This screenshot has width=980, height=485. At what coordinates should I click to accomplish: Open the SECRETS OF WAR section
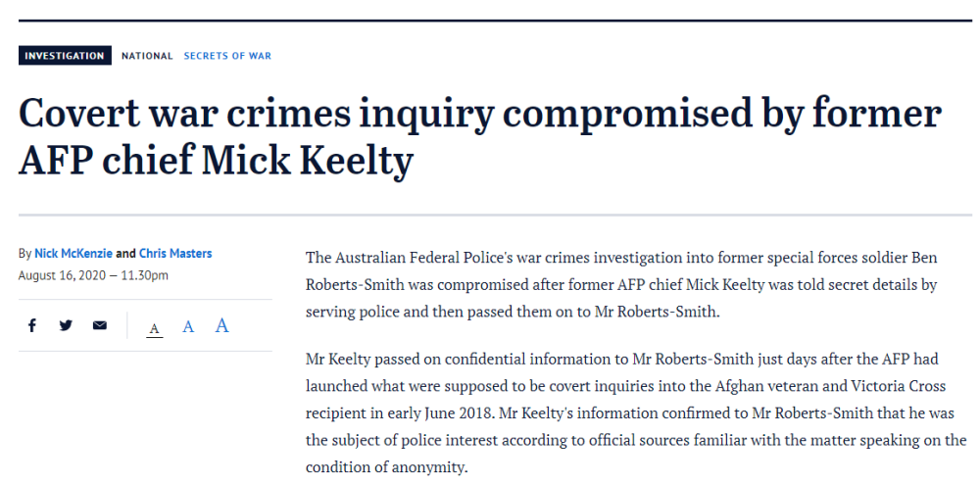pos(227,56)
